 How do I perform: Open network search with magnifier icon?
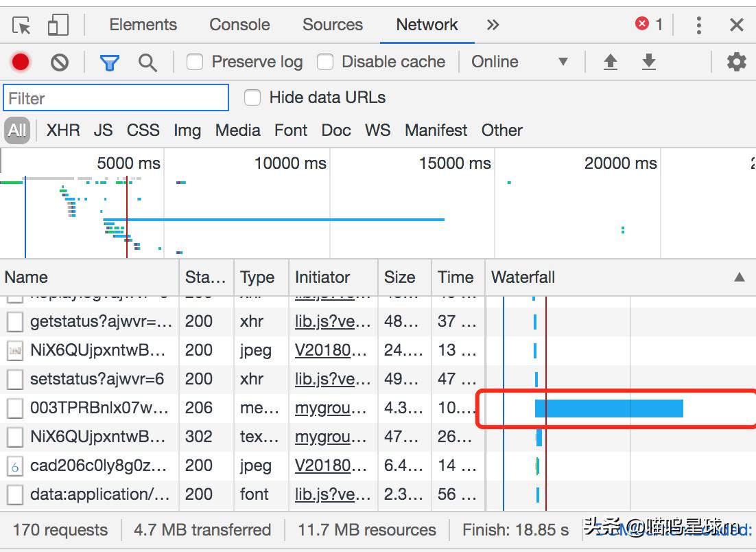pos(147,62)
